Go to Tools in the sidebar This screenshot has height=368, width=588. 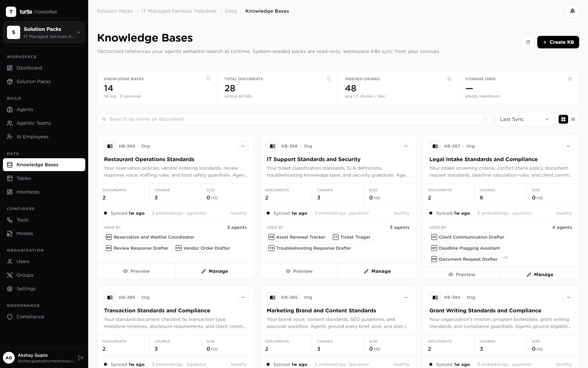[44, 220]
